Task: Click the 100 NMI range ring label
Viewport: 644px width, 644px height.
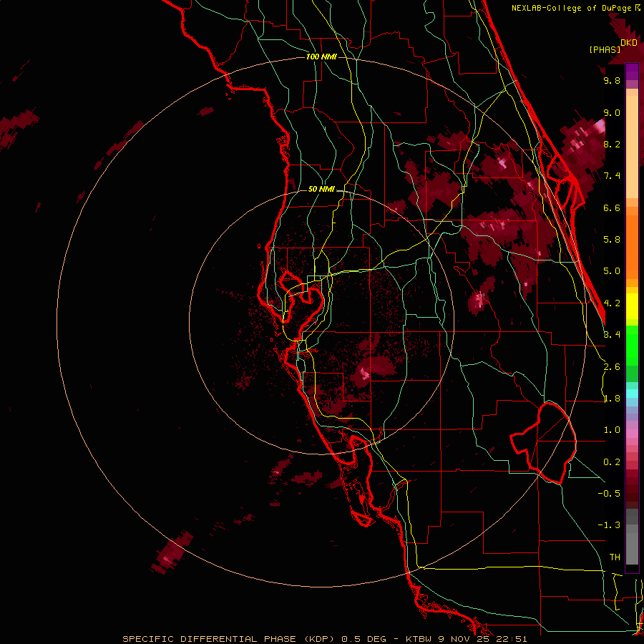Action: point(321,57)
